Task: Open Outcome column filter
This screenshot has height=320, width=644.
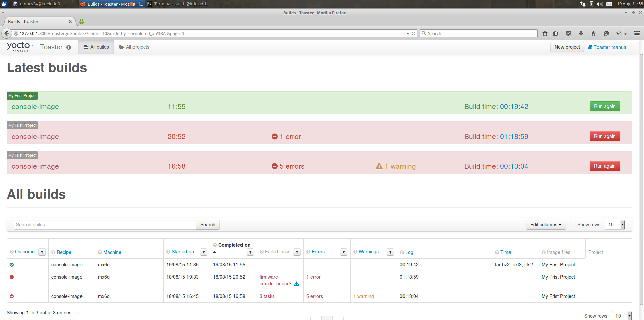Action: (x=42, y=252)
